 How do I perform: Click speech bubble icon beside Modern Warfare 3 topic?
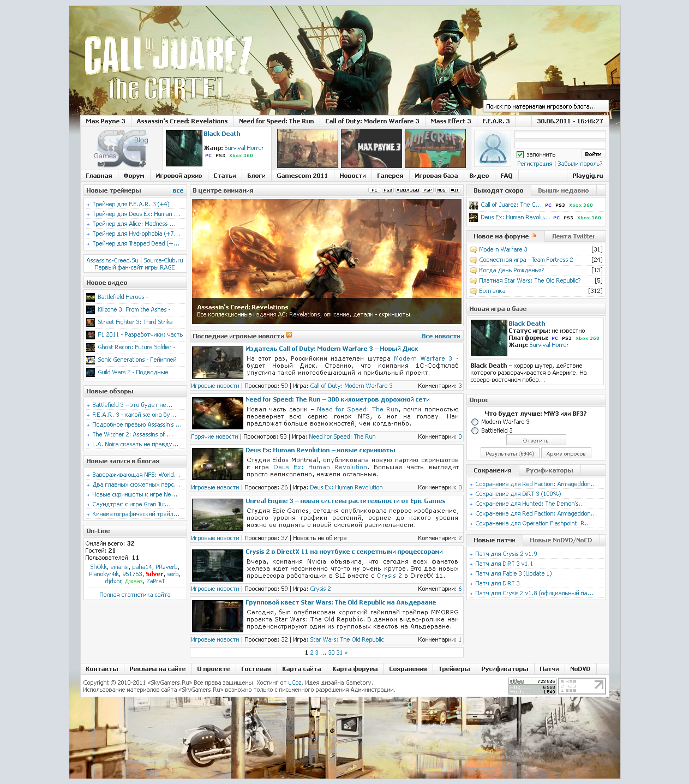coord(474,250)
